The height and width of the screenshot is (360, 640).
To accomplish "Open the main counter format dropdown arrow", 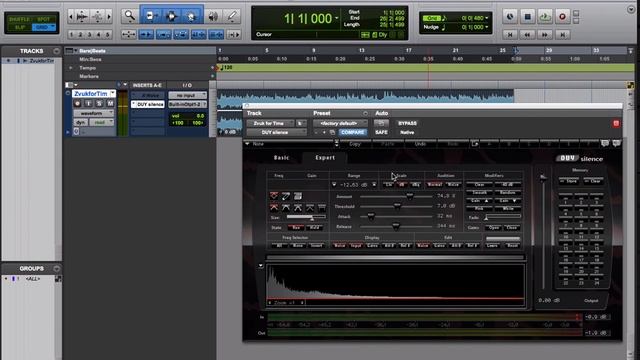I will [x=337, y=18].
